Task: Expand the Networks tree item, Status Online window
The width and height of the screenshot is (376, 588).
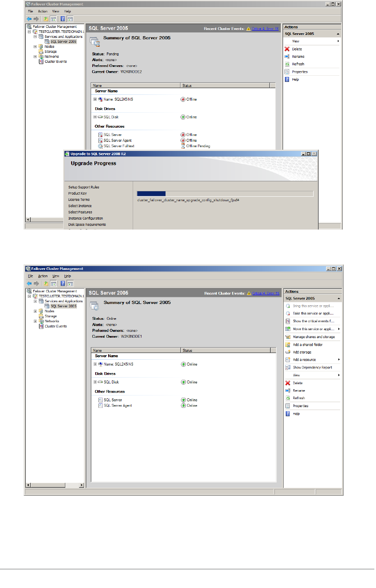Action: 35,321
